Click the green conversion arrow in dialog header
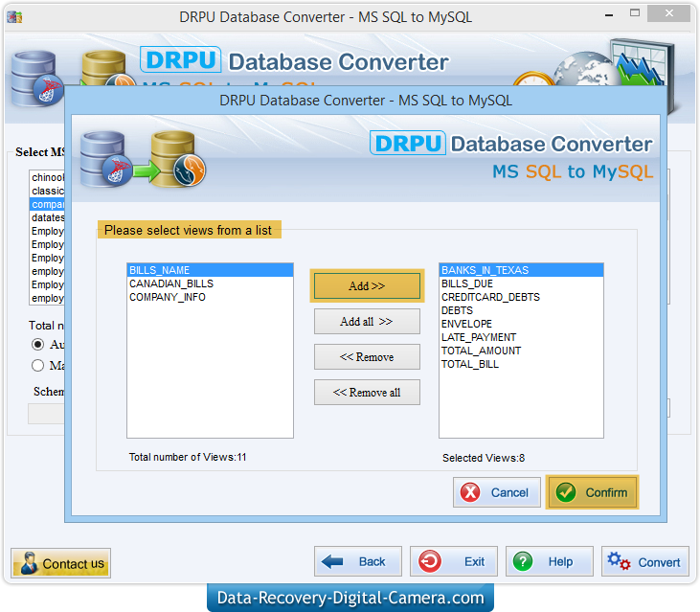 click(147, 171)
